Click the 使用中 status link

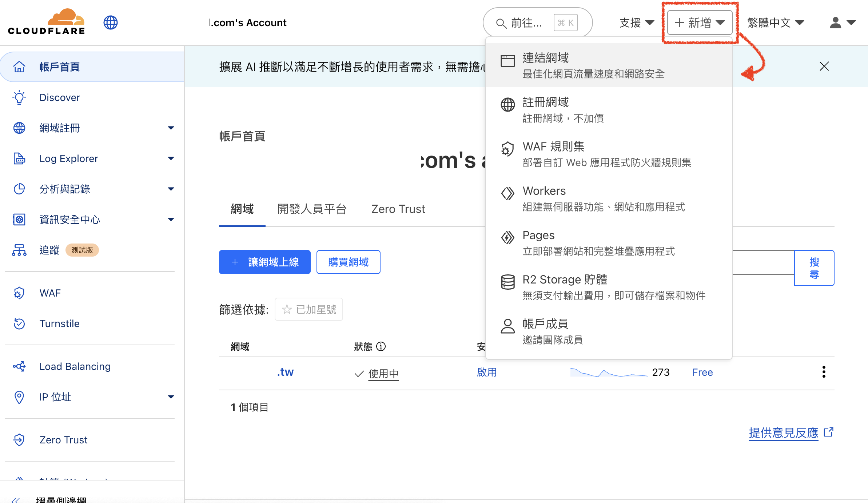click(383, 374)
